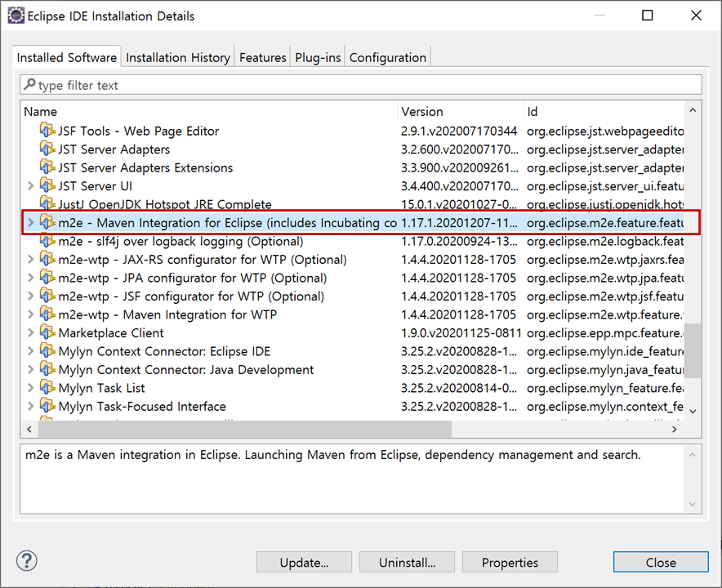Viewport: 722px width, 588px height.
Task: Select the JSF Tools - Web Page Editor row
Action: [x=353, y=131]
